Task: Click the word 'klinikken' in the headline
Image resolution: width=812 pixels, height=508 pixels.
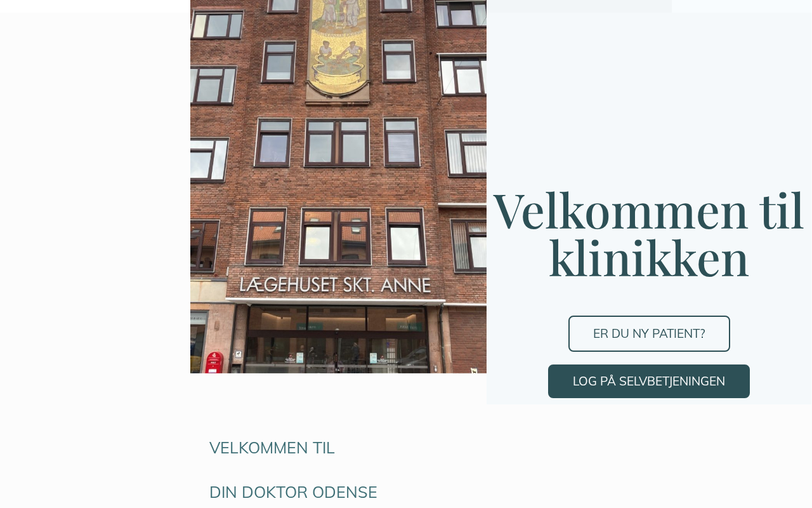Action: click(x=649, y=258)
